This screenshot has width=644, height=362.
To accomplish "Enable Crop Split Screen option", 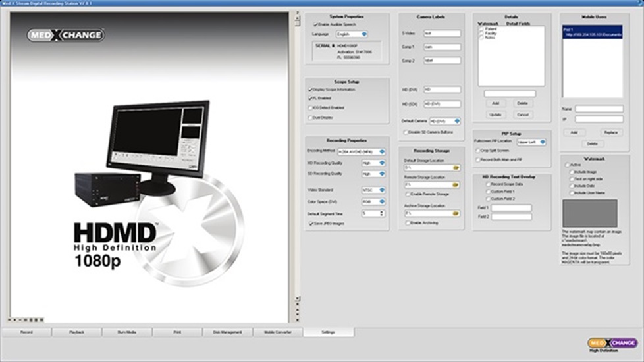I will coord(477,151).
